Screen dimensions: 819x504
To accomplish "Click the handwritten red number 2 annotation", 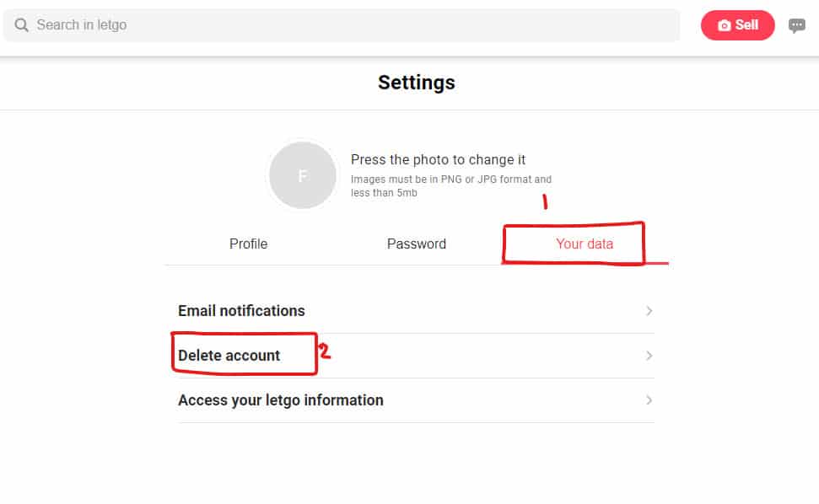I will pyautogui.click(x=325, y=351).
